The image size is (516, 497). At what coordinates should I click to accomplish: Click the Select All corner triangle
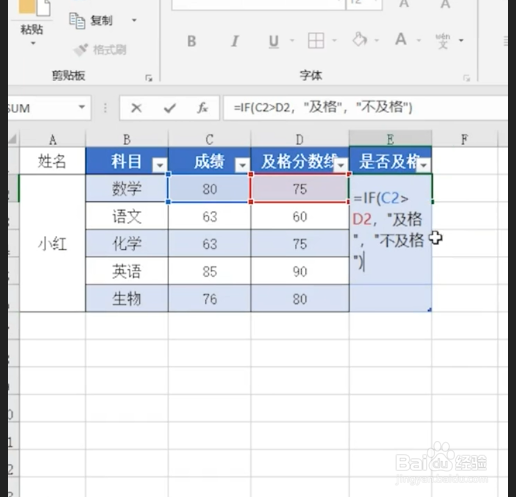(x=13, y=139)
